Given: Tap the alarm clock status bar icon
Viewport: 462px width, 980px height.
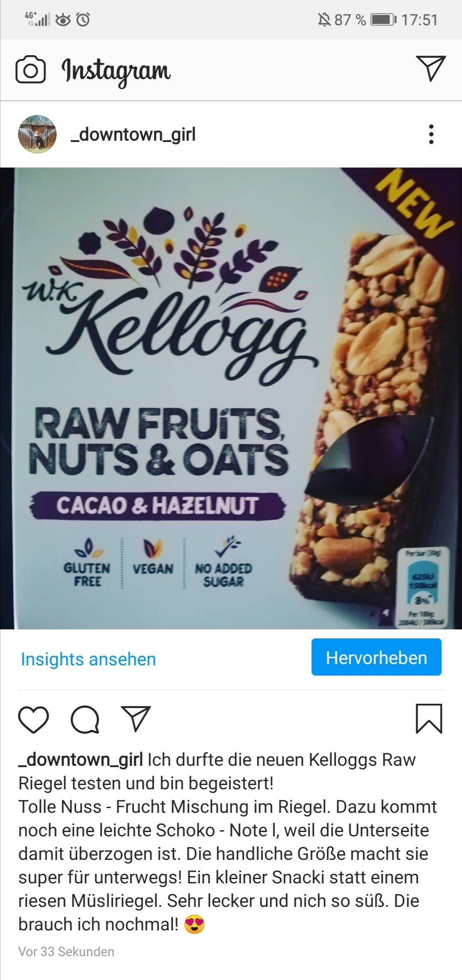Looking at the screenshot, I should click(83, 19).
